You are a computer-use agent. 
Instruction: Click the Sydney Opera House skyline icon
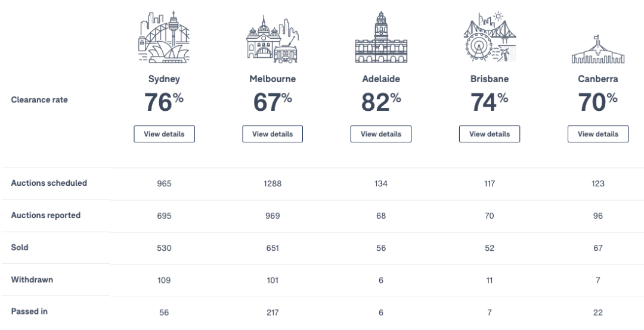tap(164, 37)
